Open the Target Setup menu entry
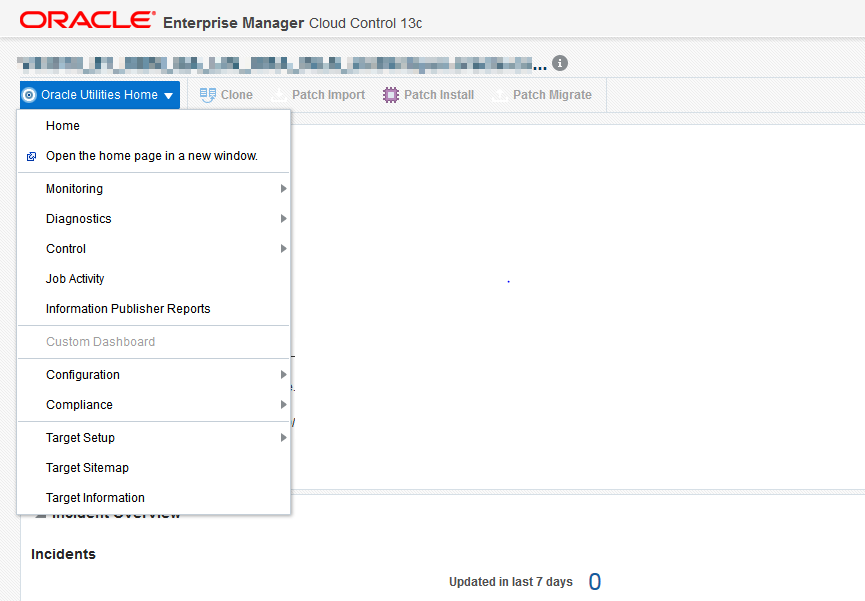This screenshot has height=601, width=865. coord(154,438)
